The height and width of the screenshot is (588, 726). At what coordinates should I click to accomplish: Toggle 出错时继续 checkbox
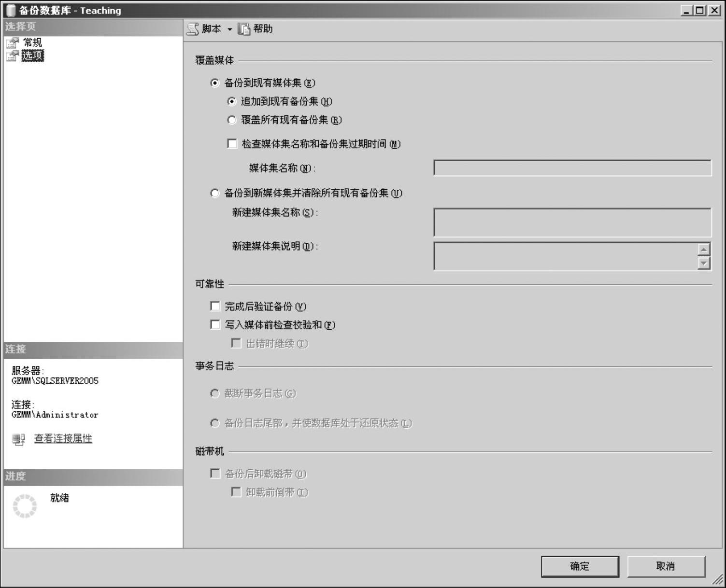236,343
